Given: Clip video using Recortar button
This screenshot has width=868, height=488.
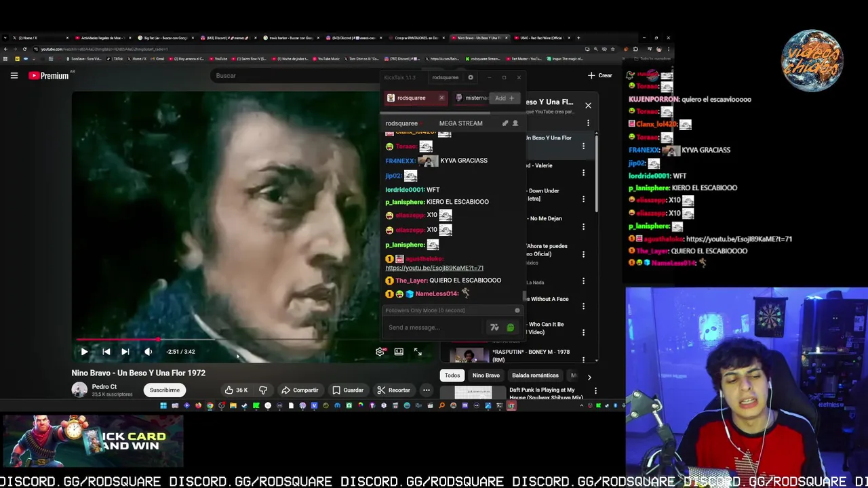Looking at the screenshot, I should [x=394, y=390].
